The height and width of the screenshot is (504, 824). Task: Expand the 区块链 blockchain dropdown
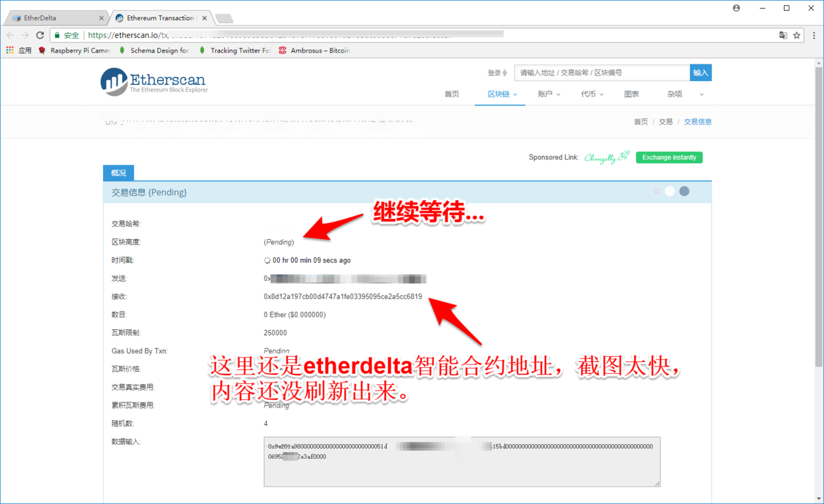click(502, 94)
